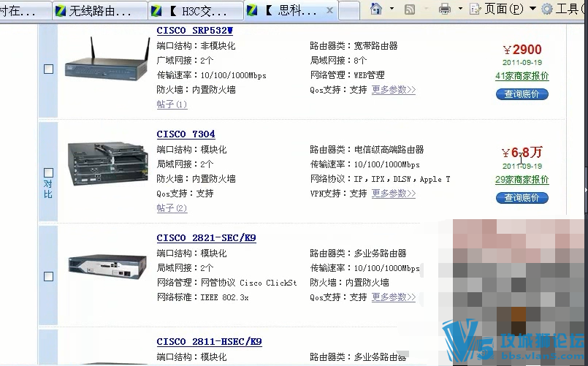This screenshot has width=588, height=366.
Task: Check the compare box for CISCO SRP532W
Action: click(x=48, y=69)
